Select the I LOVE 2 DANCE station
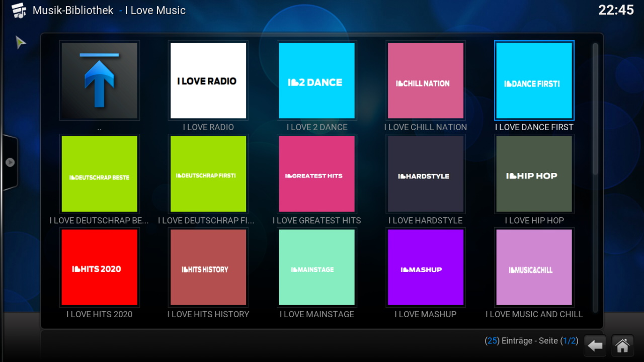The width and height of the screenshot is (644, 362). [x=316, y=81]
